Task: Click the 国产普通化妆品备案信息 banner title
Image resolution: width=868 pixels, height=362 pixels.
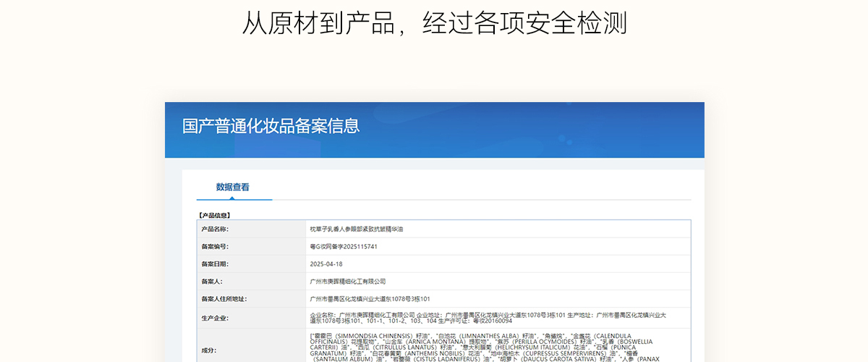Action: [271, 127]
